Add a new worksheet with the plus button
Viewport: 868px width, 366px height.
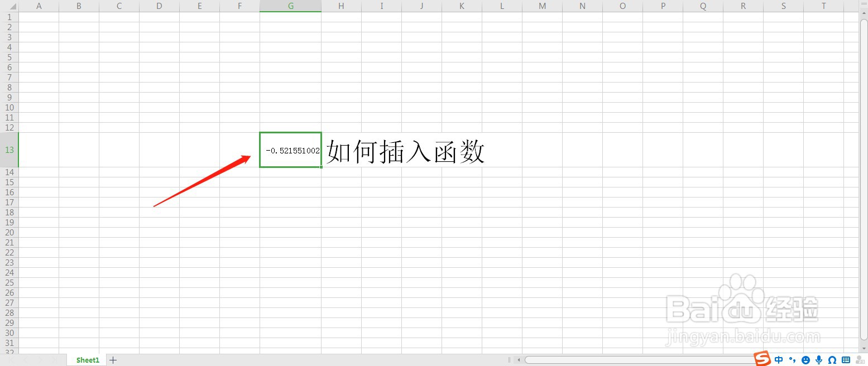pyautogui.click(x=112, y=360)
